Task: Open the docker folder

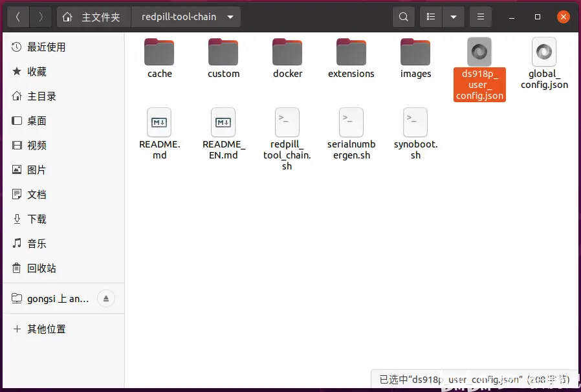Action: coord(287,57)
